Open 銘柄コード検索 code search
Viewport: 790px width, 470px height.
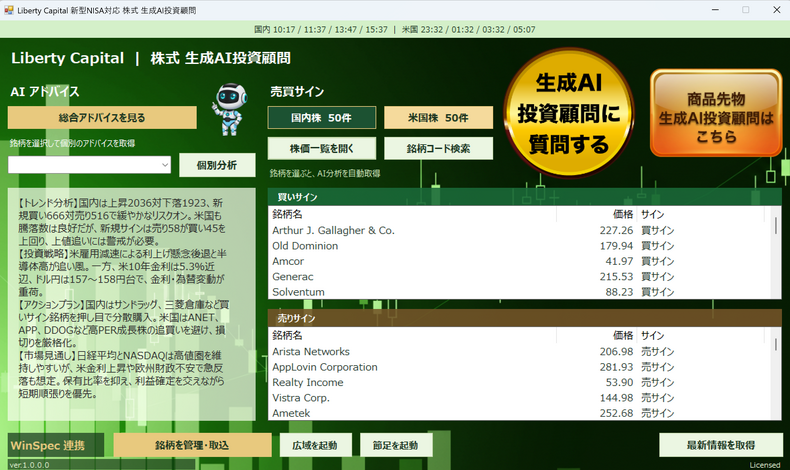click(438, 148)
